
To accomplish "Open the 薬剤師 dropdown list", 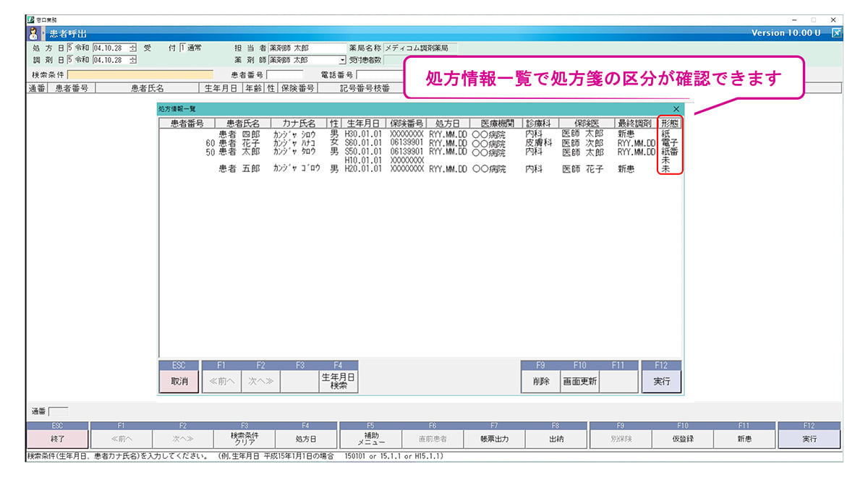I will coord(343,60).
